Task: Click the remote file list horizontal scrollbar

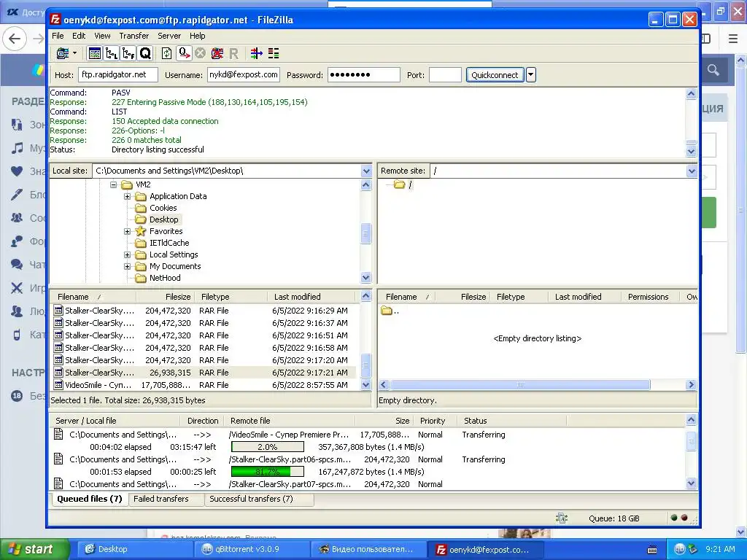Action: [519, 384]
